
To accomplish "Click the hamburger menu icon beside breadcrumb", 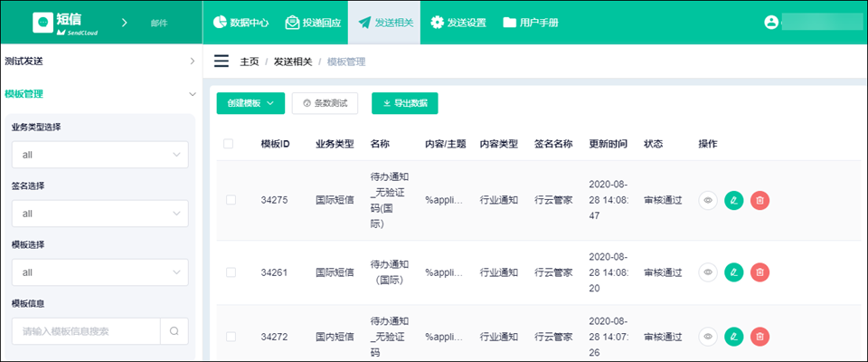I will tap(221, 62).
